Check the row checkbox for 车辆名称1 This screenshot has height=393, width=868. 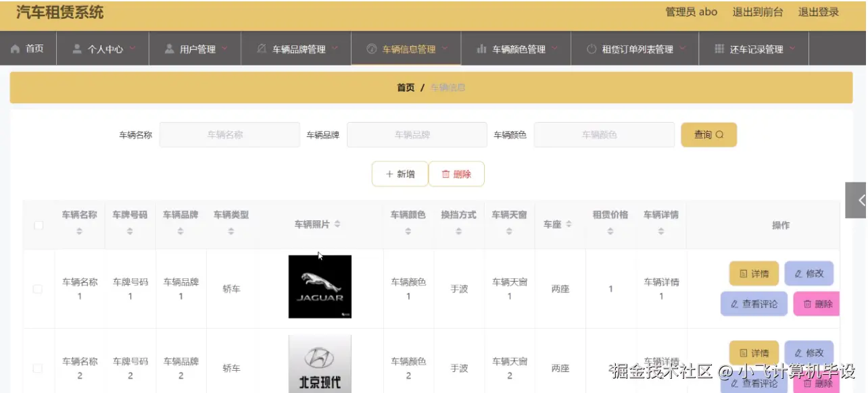[38, 289]
